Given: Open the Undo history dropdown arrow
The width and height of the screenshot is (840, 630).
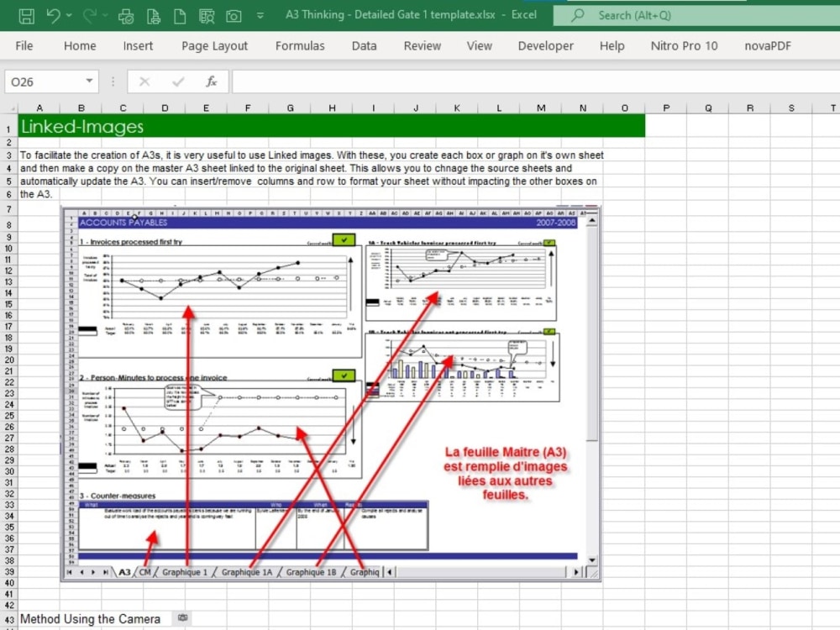Looking at the screenshot, I should pyautogui.click(x=69, y=15).
